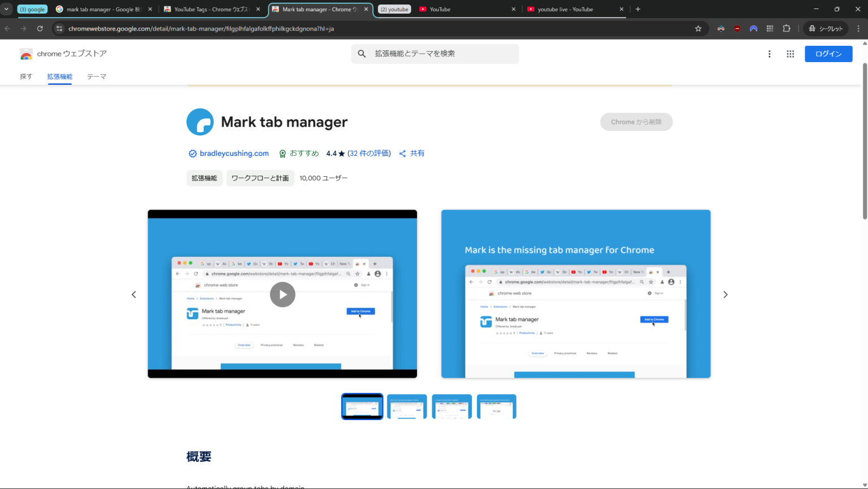Click the bookmark star icon in address bar

coord(698,28)
